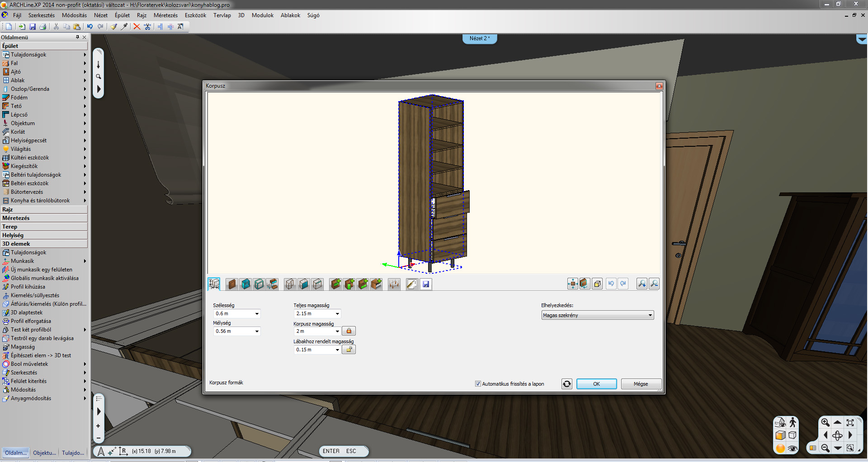
Task: Open the Szélesség dropdown
Action: 257,314
